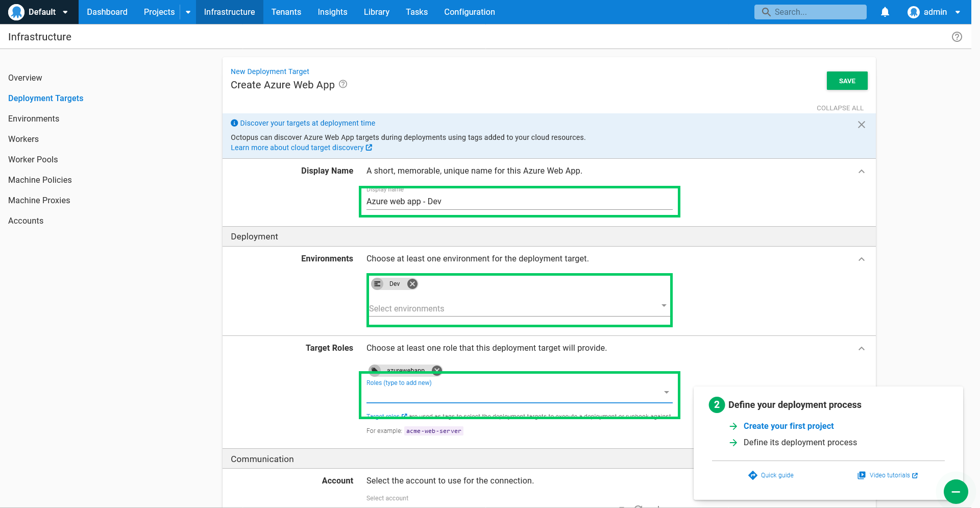The image size is (980, 508).
Task: Open the admin user menu
Action: (x=934, y=12)
